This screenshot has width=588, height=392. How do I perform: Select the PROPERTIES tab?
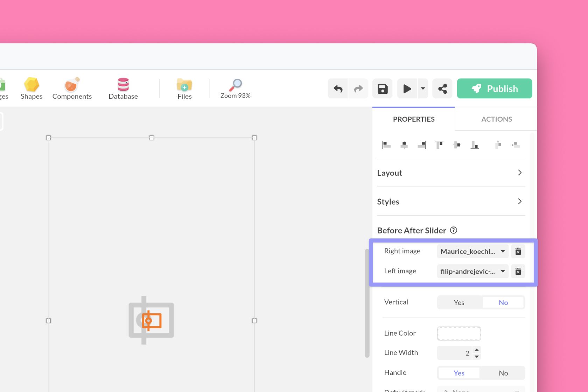(x=414, y=119)
